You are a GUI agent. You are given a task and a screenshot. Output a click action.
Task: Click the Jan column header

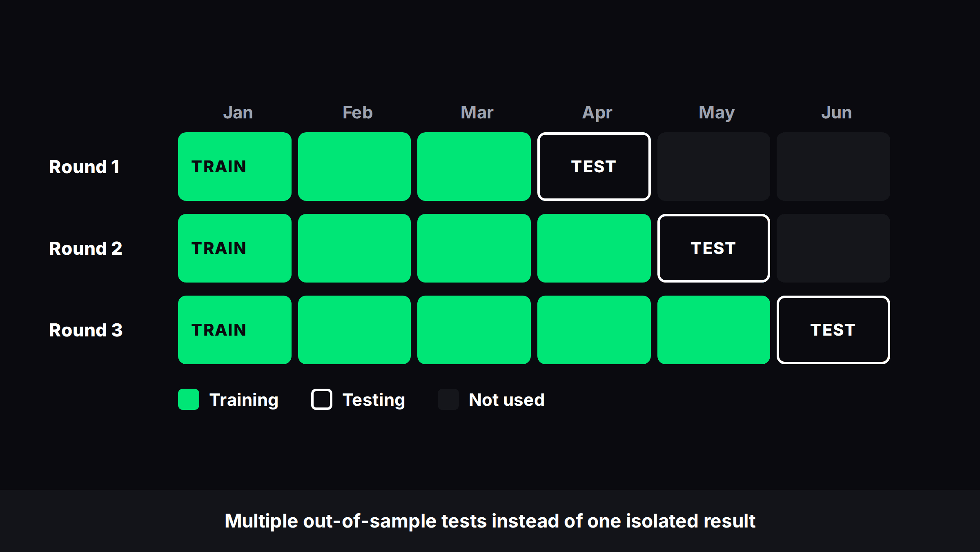[238, 112]
